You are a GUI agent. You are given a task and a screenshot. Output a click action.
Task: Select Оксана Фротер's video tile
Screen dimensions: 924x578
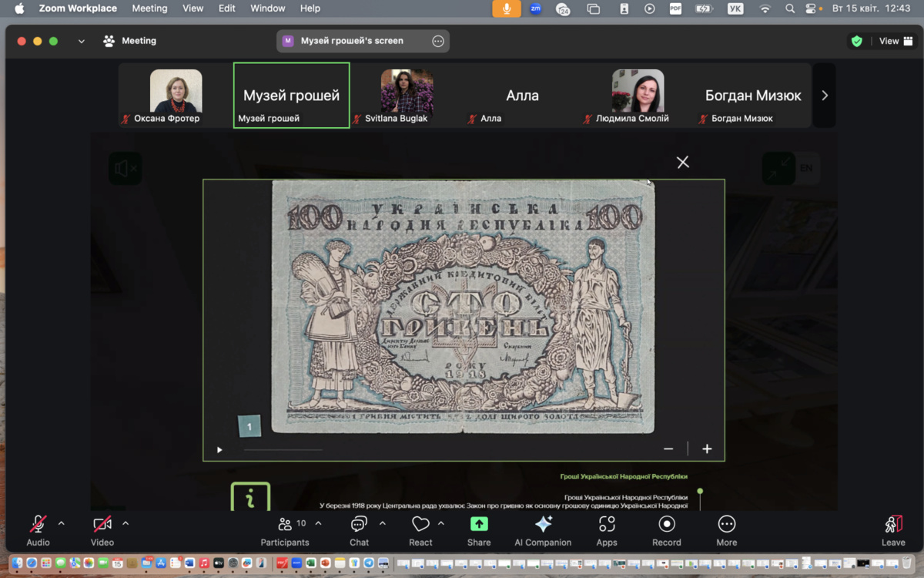(176, 96)
